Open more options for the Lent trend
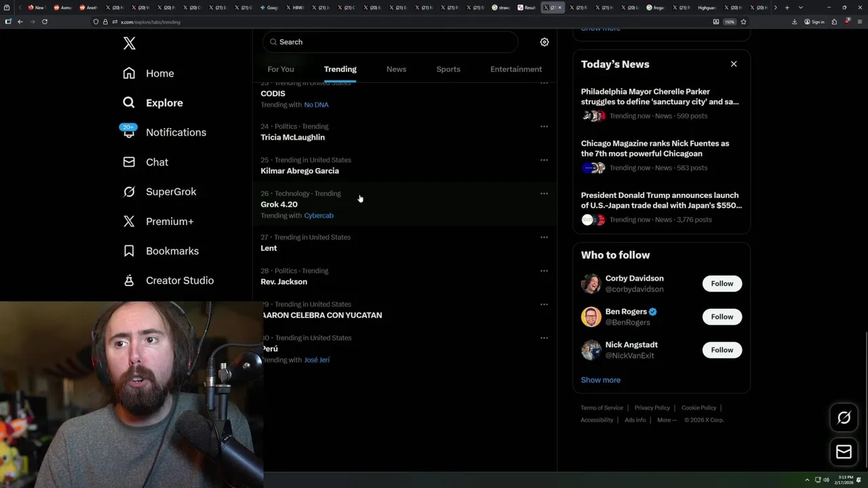This screenshot has width=868, height=488. pyautogui.click(x=544, y=237)
